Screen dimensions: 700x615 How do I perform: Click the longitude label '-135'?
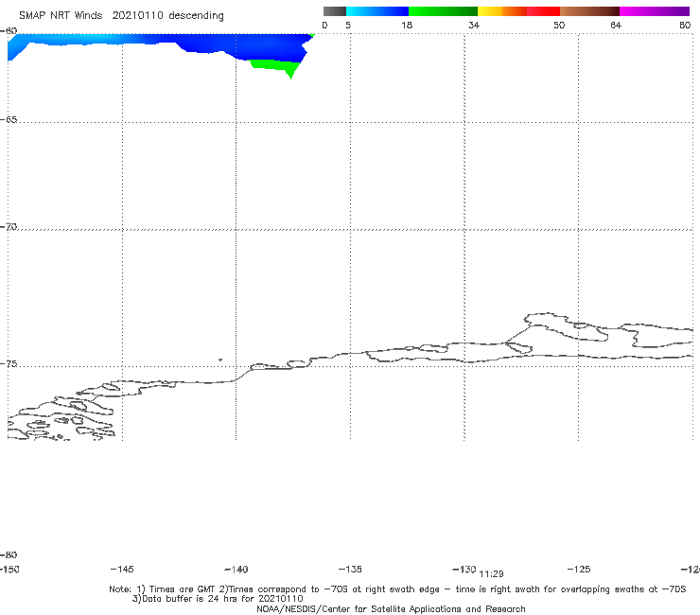[350, 570]
